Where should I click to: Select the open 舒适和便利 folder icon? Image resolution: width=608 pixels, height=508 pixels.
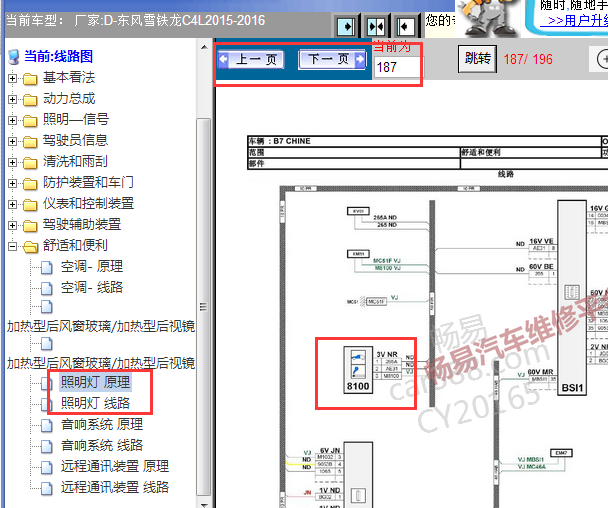30,246
